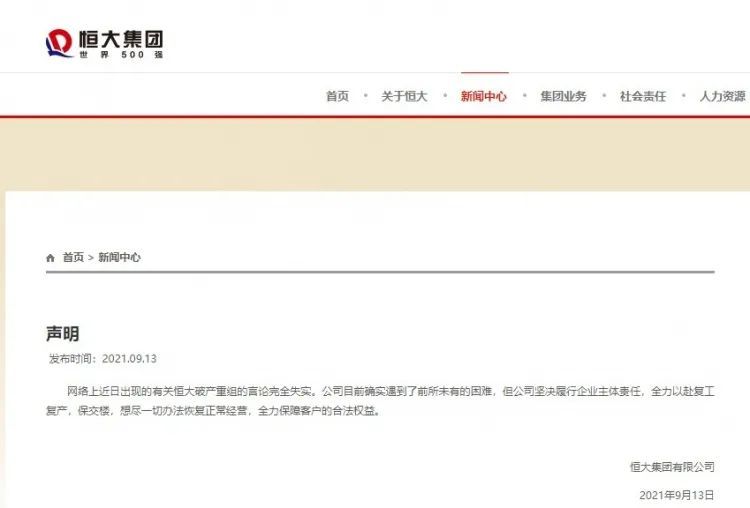Click the Evergrande Group logo icon

coord(59,43)
